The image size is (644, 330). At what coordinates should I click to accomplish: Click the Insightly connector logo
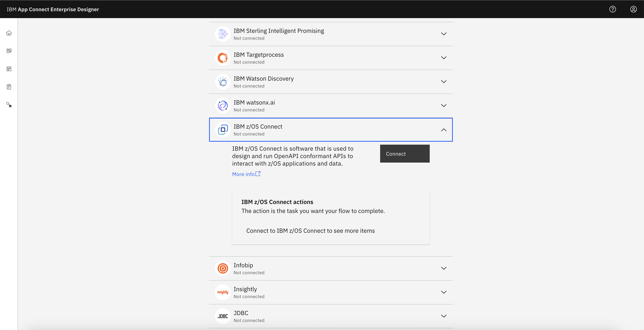pos(222,292)
